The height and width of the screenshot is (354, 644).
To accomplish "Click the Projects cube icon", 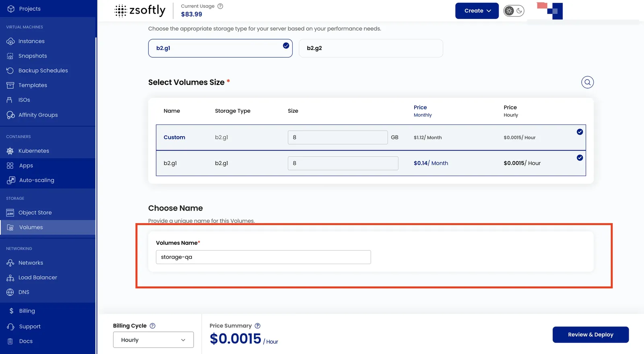I will point(11,8).
